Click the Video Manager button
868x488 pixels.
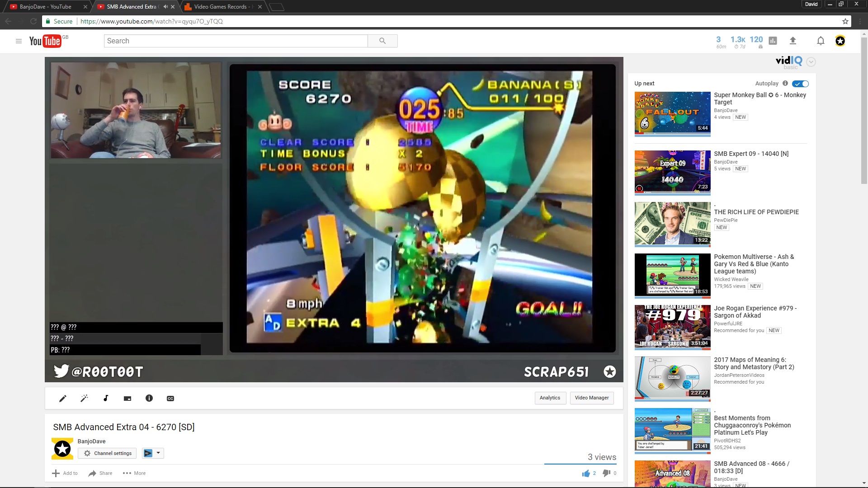coord(592,398)
